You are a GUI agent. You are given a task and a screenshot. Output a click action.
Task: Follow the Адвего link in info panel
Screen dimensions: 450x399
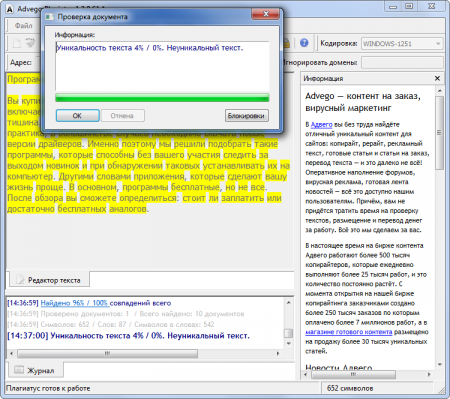click(321, 125)
